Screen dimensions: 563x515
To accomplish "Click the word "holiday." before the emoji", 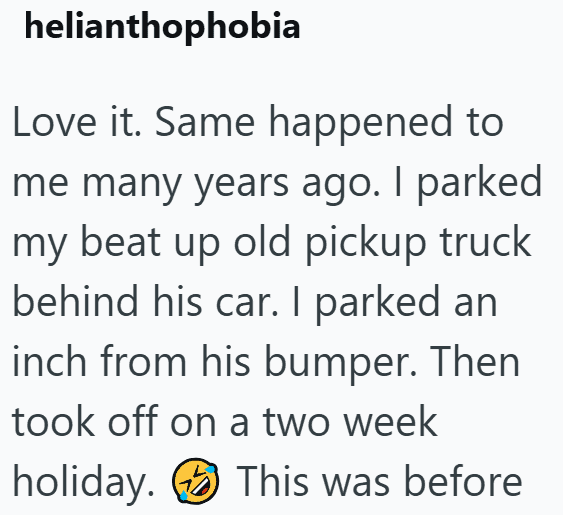I will coord(83,483).
